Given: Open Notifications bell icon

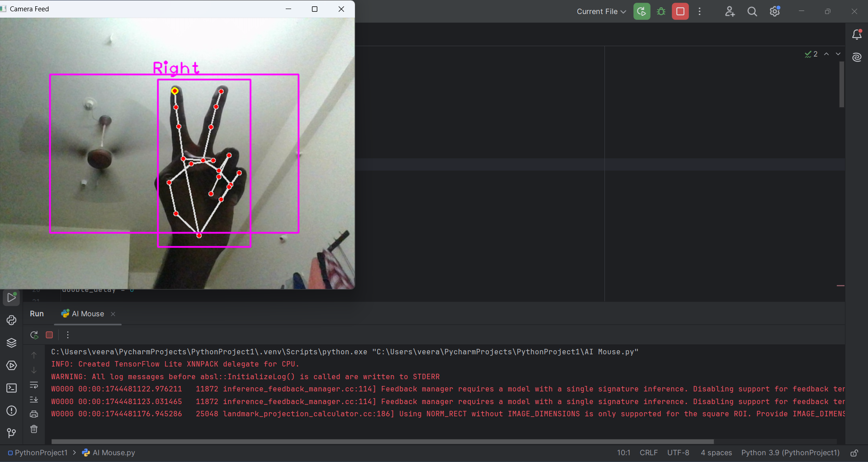Looking at the screenshot, I should coord(857,34).
